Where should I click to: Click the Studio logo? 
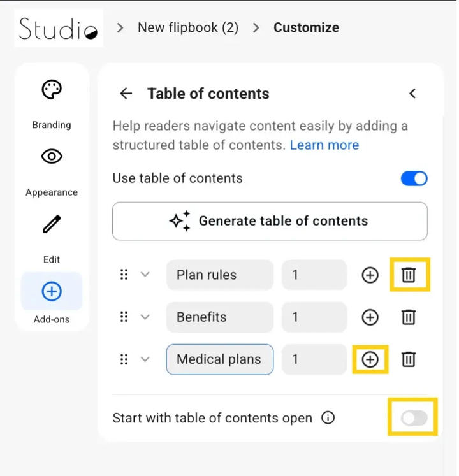[59, 28]
